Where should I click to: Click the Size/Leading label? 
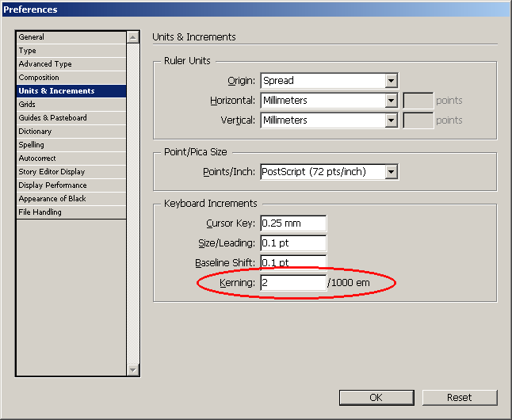[x=227, y=243]
